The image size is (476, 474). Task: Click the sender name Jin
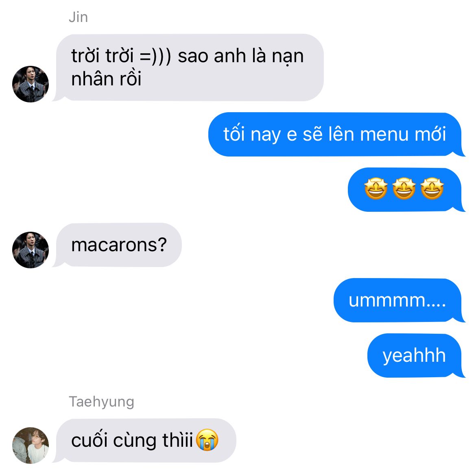pyautogui.click(x=79, y=17)
